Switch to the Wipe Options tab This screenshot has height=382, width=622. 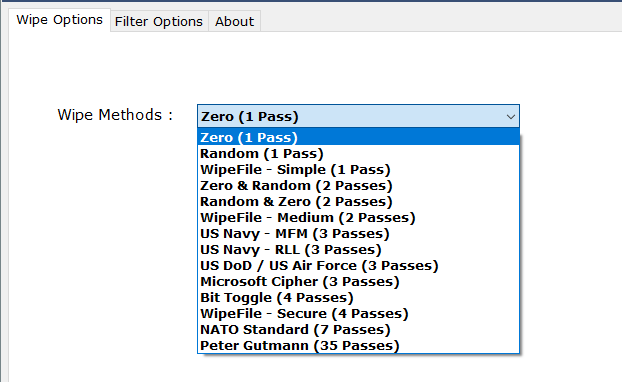point(60,20)
